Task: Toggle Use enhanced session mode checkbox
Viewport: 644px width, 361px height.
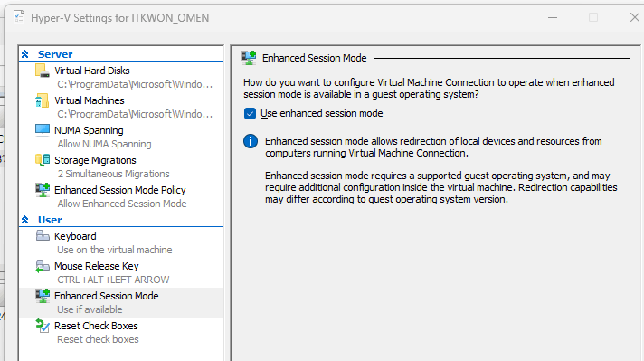Action: [250, 113]
